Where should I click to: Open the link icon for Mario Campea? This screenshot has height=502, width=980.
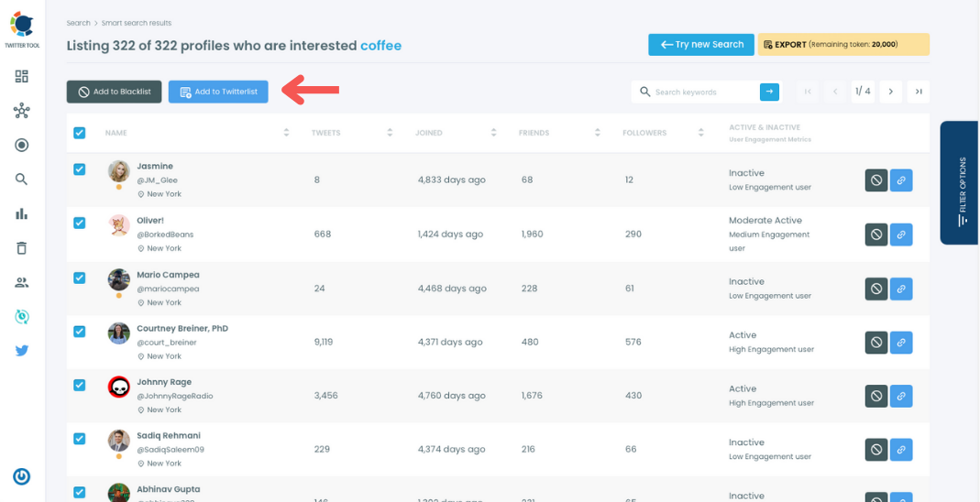pyautogui.click(x=901, y=289)
